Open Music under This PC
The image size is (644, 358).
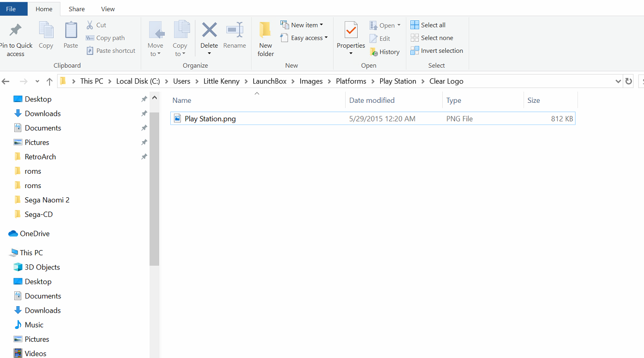click(34, 325)
